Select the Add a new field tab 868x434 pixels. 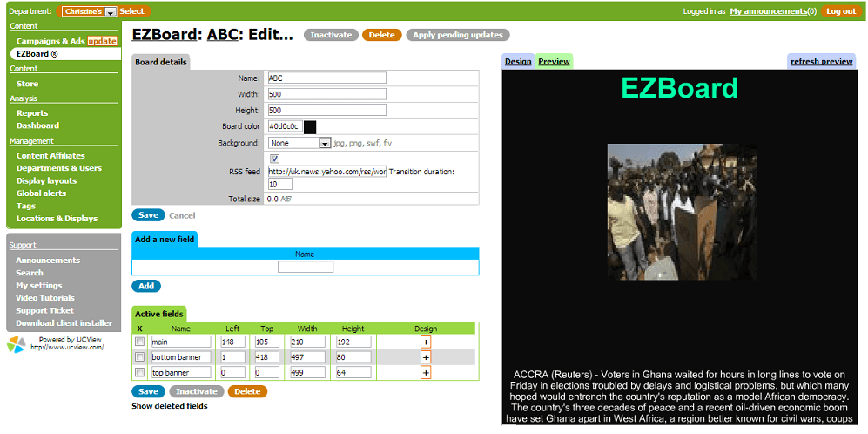click(165, 240)
